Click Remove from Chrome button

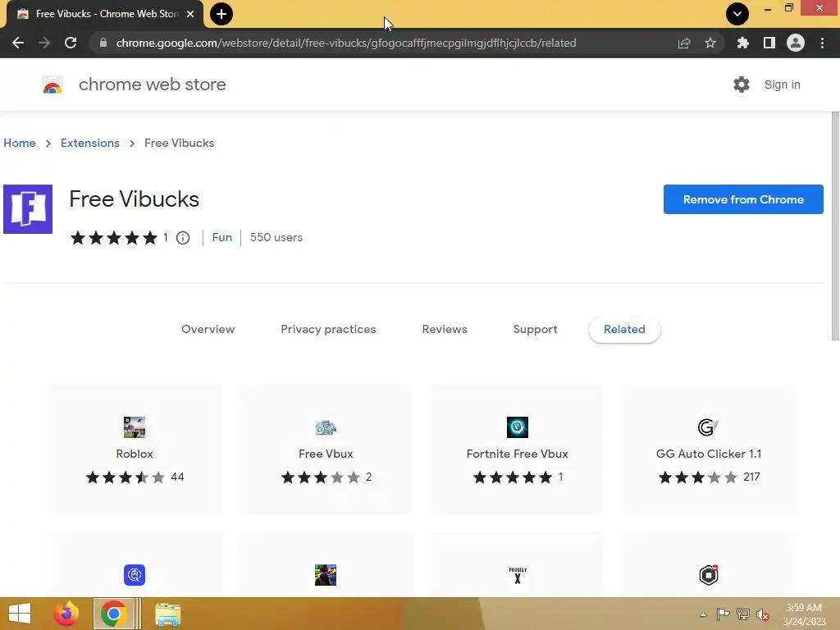pyautogui.click(x=743, y=199)
